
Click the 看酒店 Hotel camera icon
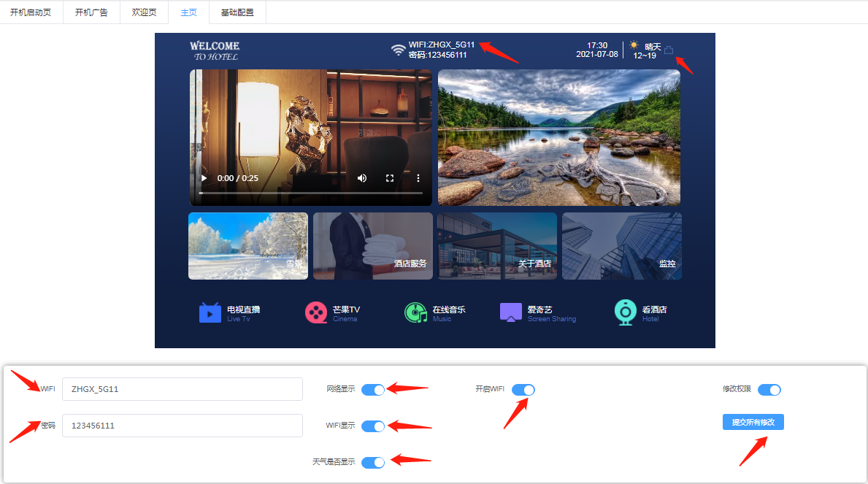tap(626, 312)
